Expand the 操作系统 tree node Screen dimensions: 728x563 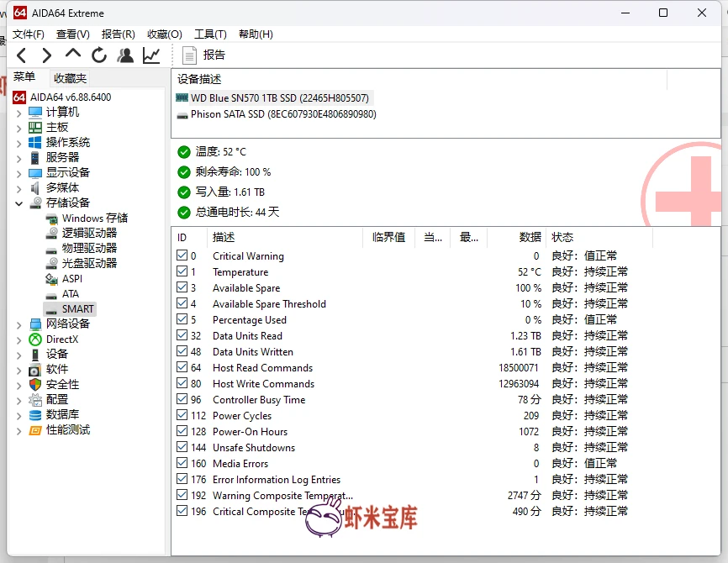[x=19, y=144]
